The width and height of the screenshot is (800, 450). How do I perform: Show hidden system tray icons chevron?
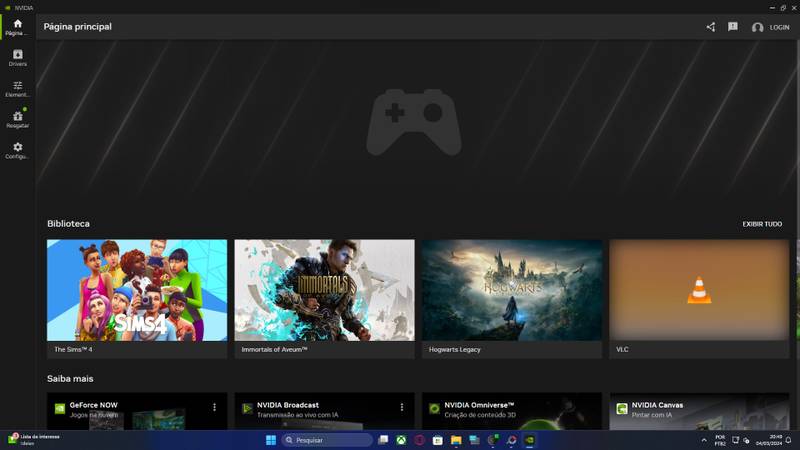704,440
